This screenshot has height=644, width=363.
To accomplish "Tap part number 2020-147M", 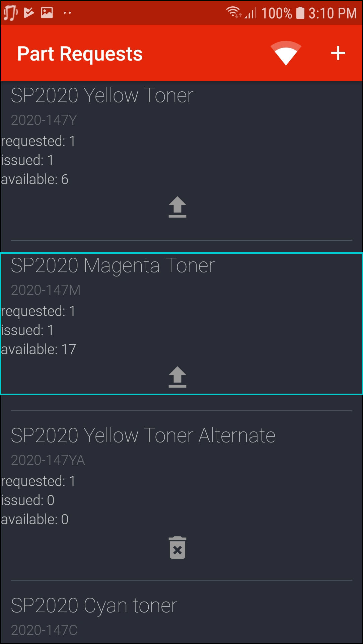I will point(46,290).
